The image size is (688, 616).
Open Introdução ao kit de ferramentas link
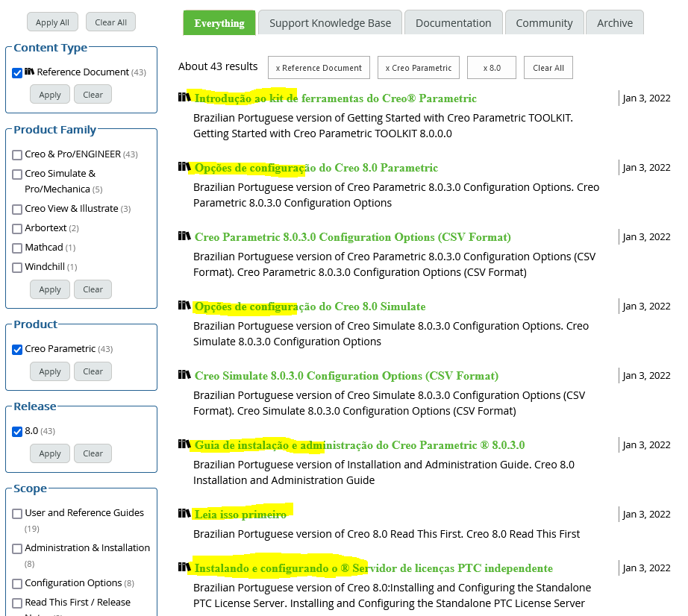click(336, 98)
